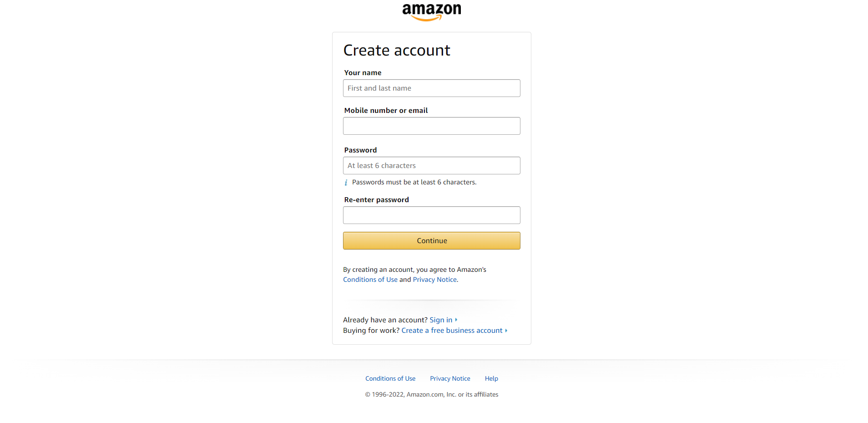This screenshot has width=868, height=423.
Task: Open footer Conditions of Use link
Action: 390,378
